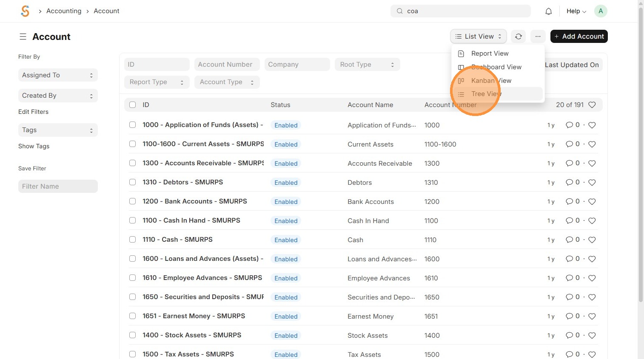Image resolution: width=644 pixels, height=359 pixels.
Task: Expand the Assigned To filter
Action: (58, 75)
